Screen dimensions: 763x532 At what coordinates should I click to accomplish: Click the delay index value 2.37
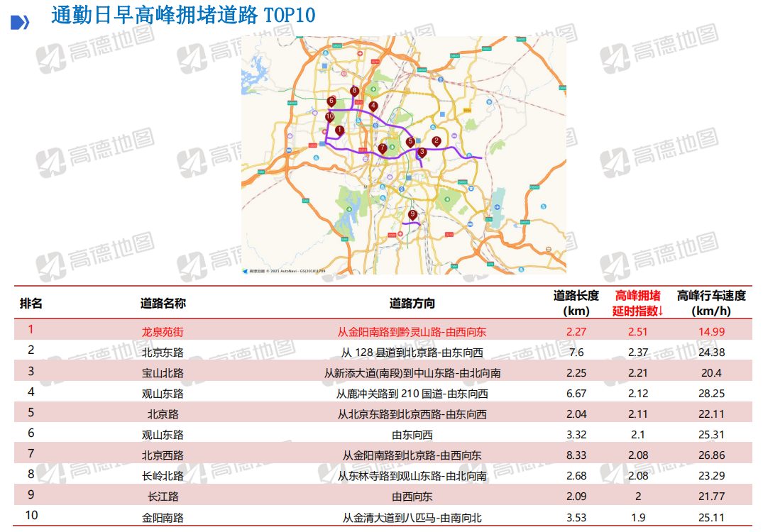point(637,352)
